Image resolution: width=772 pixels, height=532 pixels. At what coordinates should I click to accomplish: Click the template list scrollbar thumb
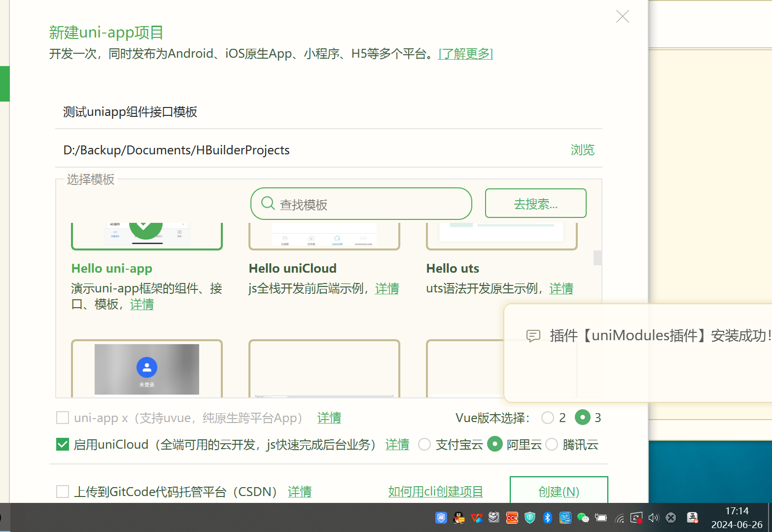point(597,258)
